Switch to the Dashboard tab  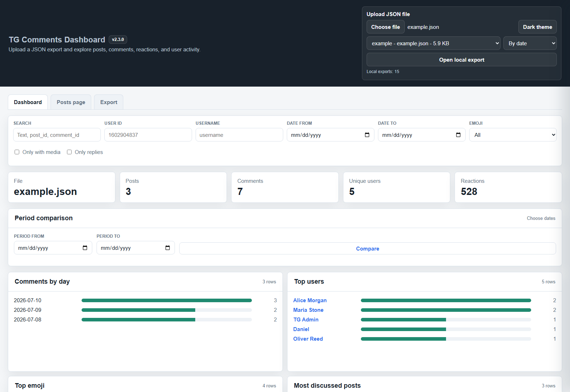(x=28, y=102)
